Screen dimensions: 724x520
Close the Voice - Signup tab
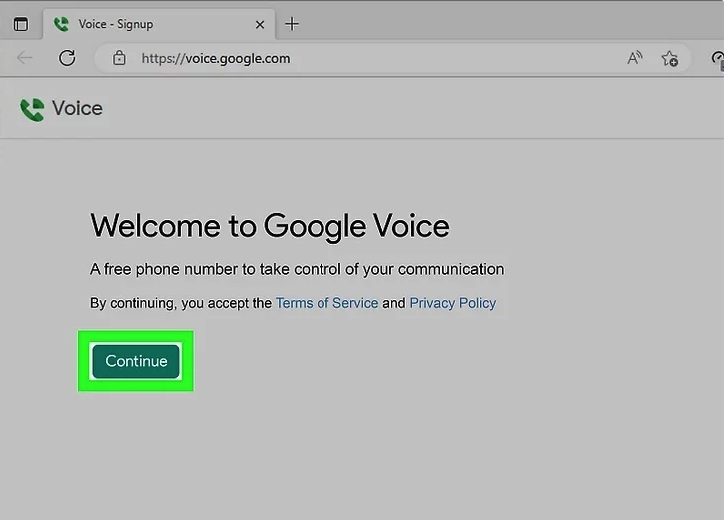(x=261, y=24)
